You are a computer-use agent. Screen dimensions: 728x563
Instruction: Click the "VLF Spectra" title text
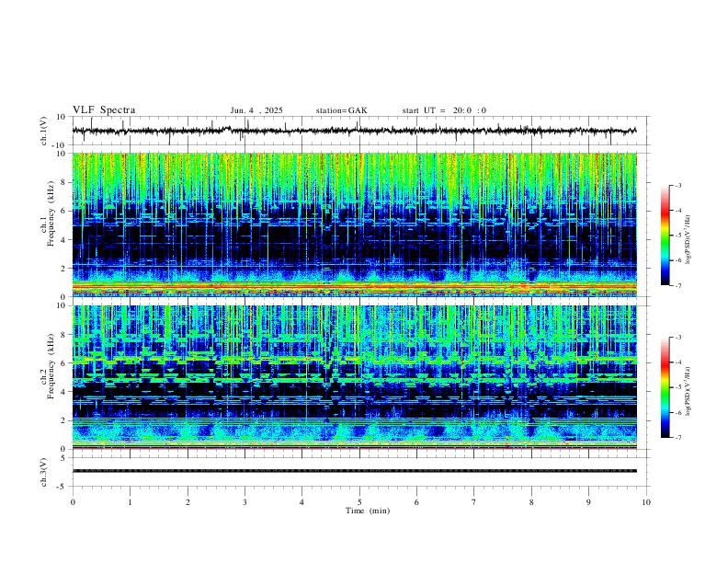104,110
